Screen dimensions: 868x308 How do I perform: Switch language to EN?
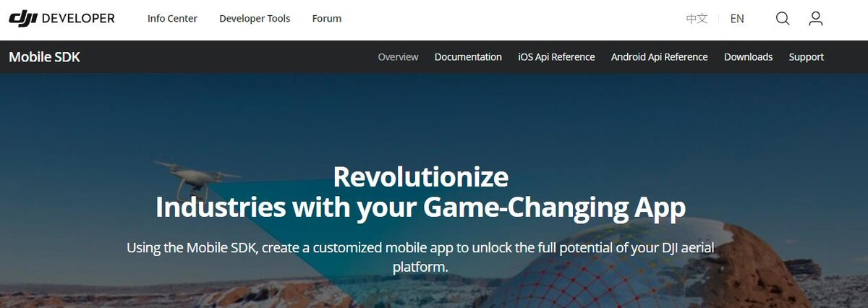click(x=737, y=19)
